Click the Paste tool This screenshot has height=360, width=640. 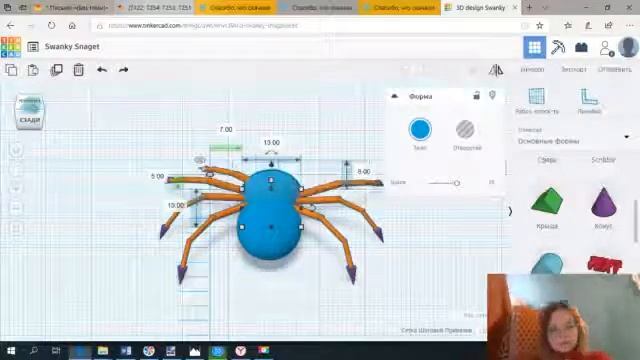33,70
